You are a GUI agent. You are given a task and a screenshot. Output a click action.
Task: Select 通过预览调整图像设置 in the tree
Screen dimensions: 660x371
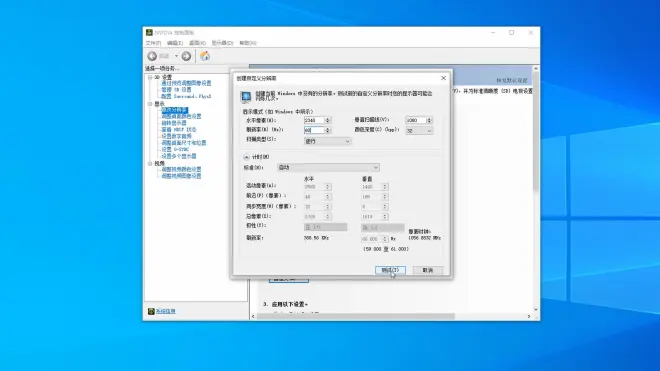pos(186,83)
